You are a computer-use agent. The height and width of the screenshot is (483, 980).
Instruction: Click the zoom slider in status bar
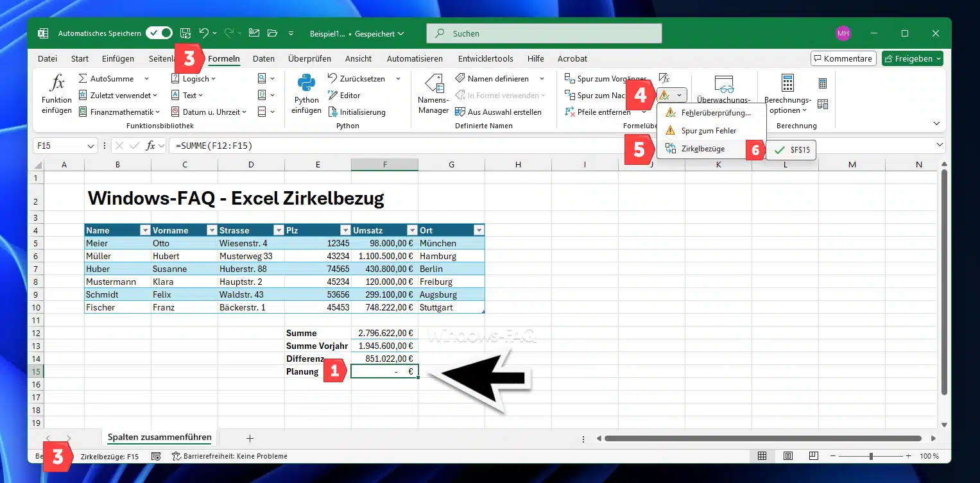point(871,456)
